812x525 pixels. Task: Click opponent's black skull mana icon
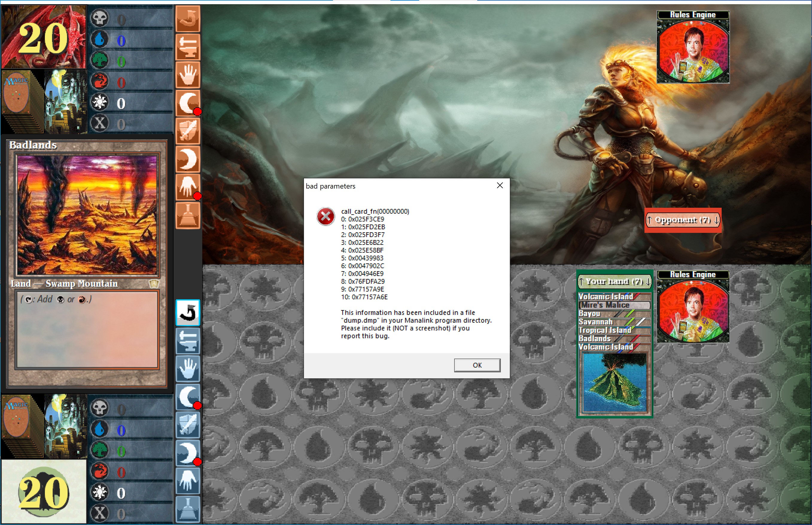[x=100, y=19]
